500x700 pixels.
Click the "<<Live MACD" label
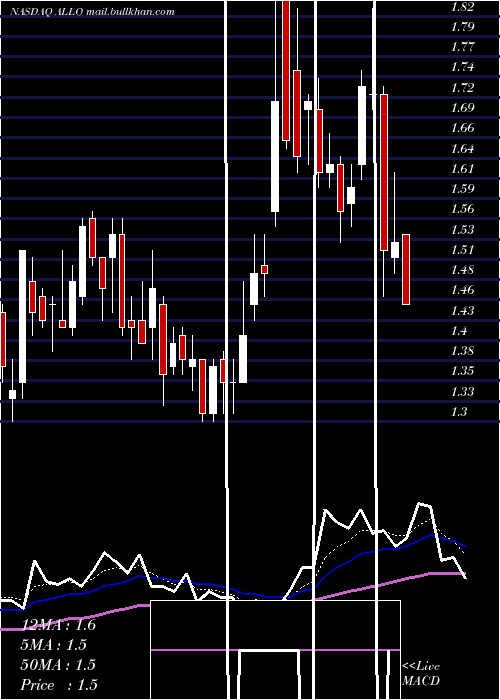421,673
